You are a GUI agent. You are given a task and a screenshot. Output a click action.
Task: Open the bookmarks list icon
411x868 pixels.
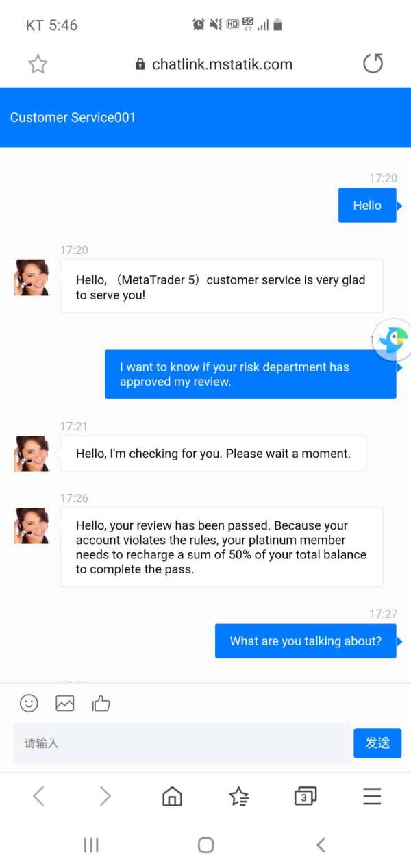239,796
